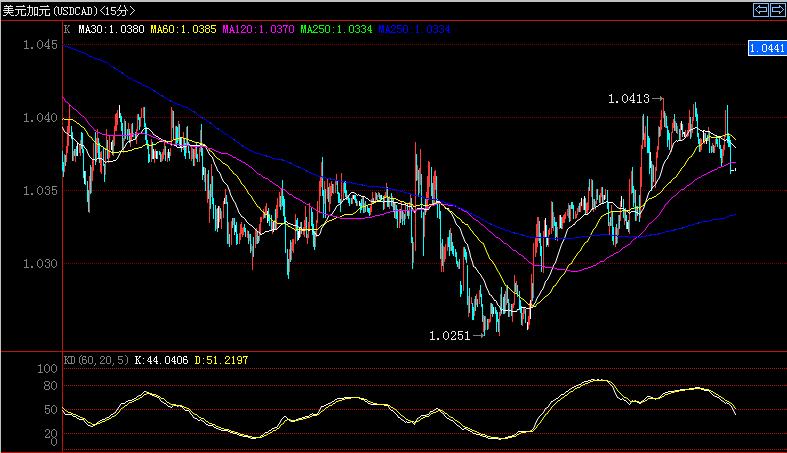
Task: Click the D:51.2197 indicator value
Action: click(221, 360)
